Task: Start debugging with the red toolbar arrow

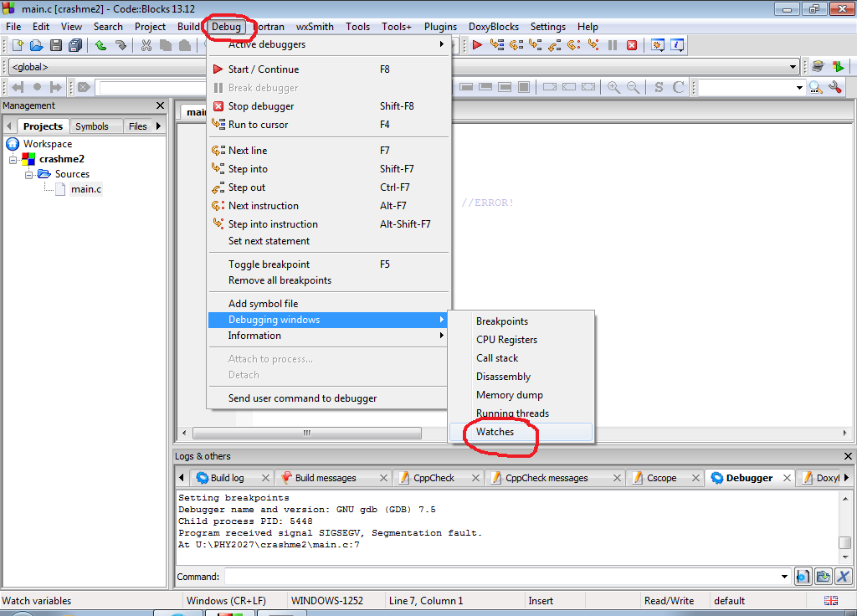Action: (477, 45)
